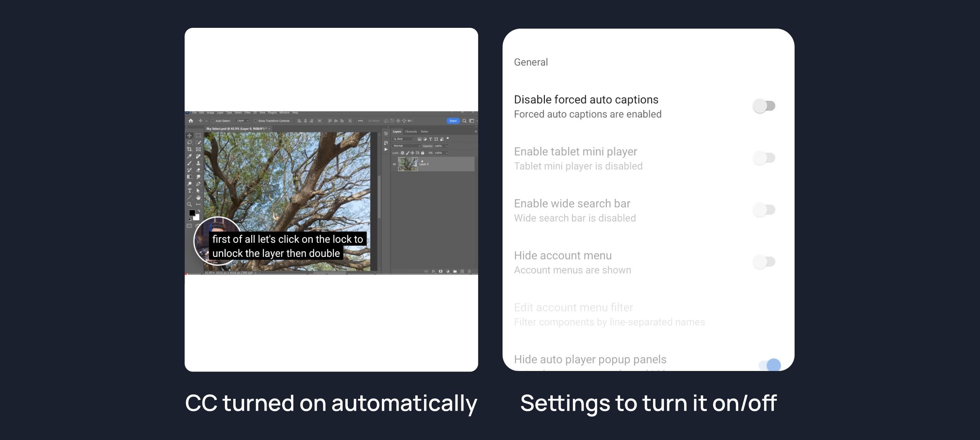Image resolution: width=980 pixels, height=440 pixels.
Task: Pick the Horizontal Type tool
Action: (x=189, y=191)
